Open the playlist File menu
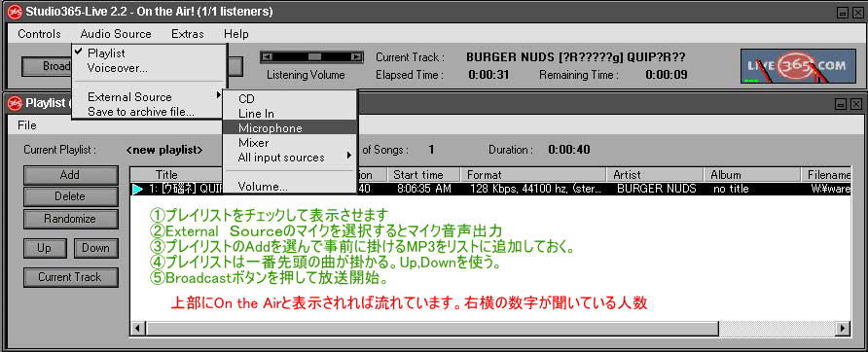The image size is (868, 352). pos(27,125)
